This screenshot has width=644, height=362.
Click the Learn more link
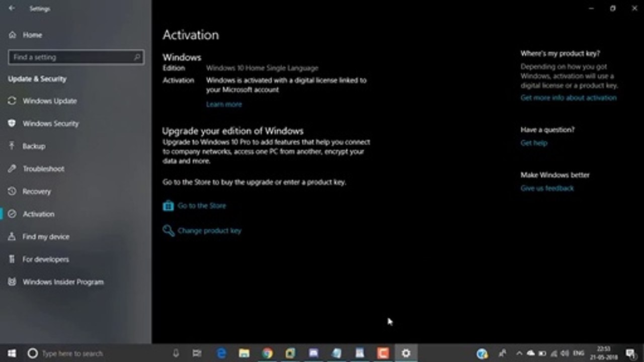coord(224,105)
